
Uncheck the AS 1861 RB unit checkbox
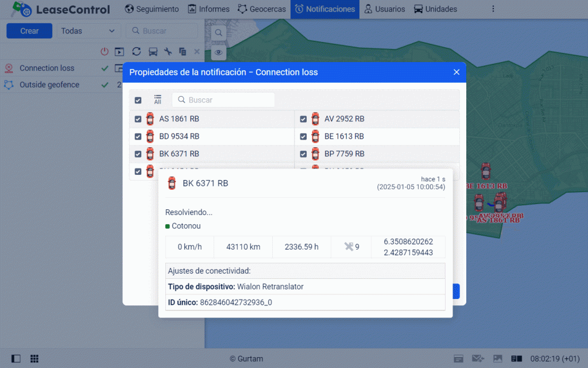click(138, 119)
